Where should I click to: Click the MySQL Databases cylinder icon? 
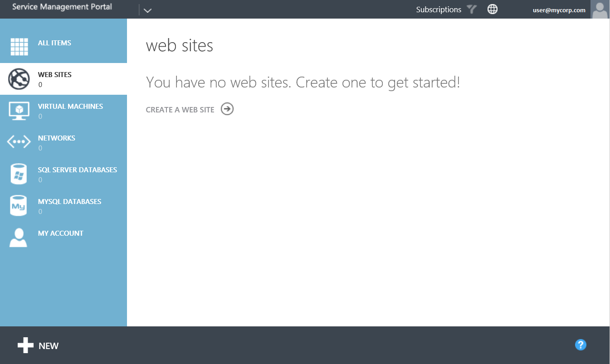(x=19, y=206)
